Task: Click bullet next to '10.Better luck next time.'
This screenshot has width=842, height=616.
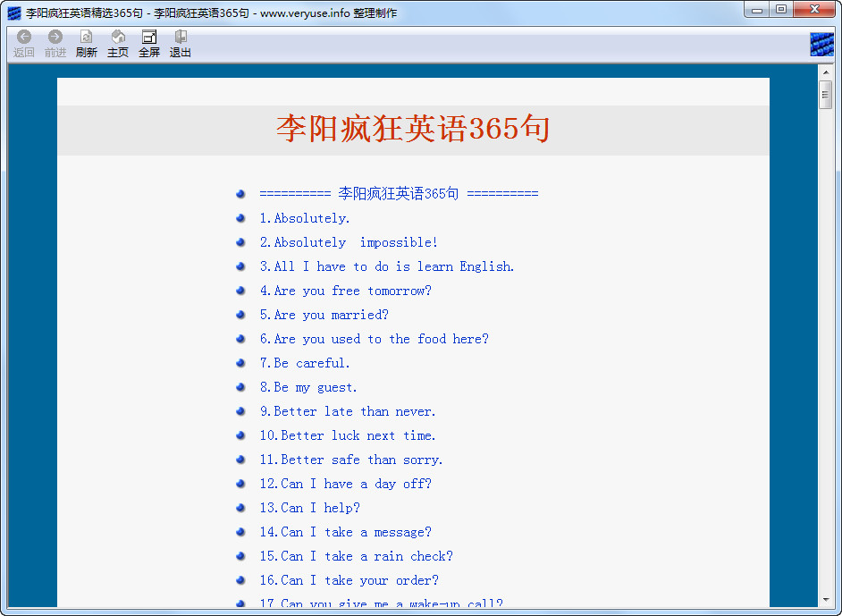Action: pyautogui.click(x=240, y=435)
